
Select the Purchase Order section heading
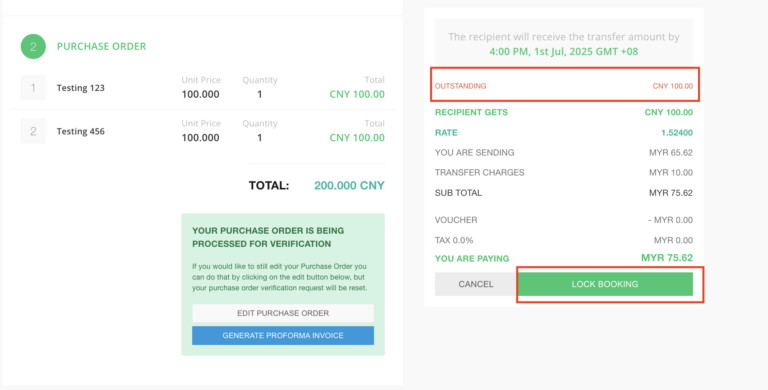coord(101,46)
